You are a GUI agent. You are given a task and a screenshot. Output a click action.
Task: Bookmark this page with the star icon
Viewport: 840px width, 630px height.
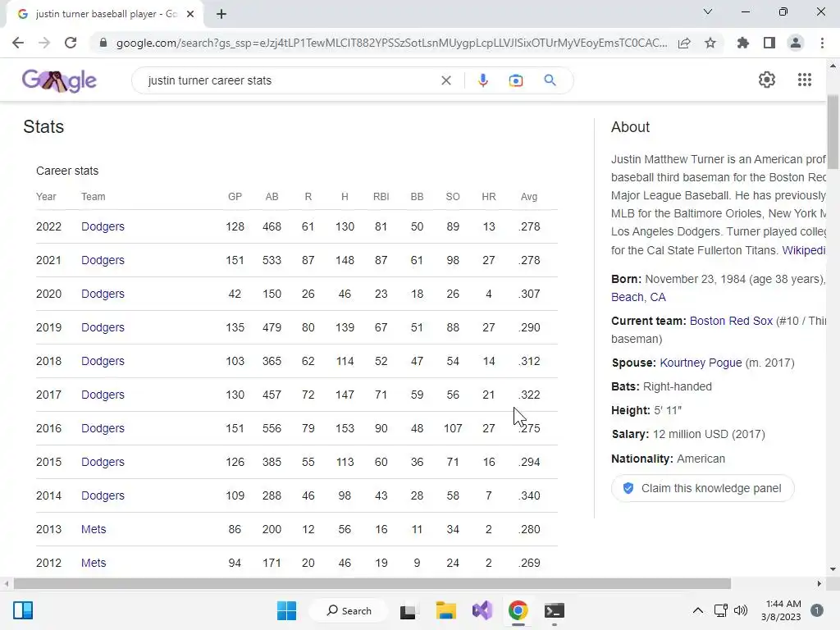click(x=710, y=43)
